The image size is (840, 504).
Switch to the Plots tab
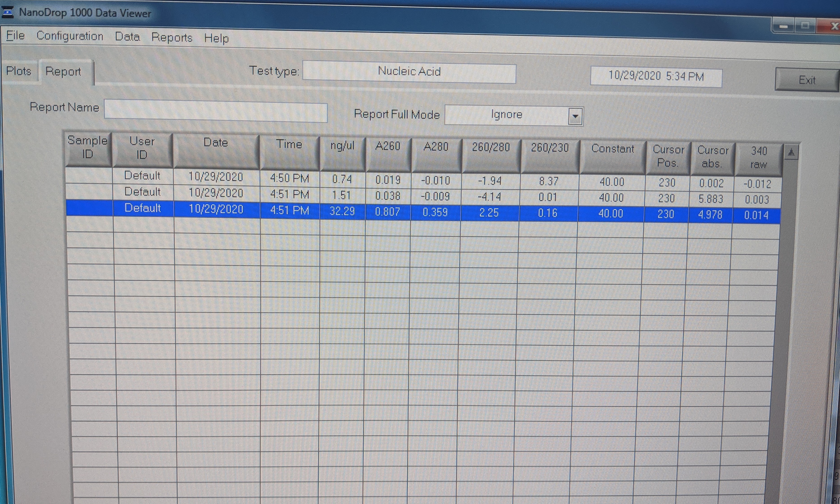19,71
